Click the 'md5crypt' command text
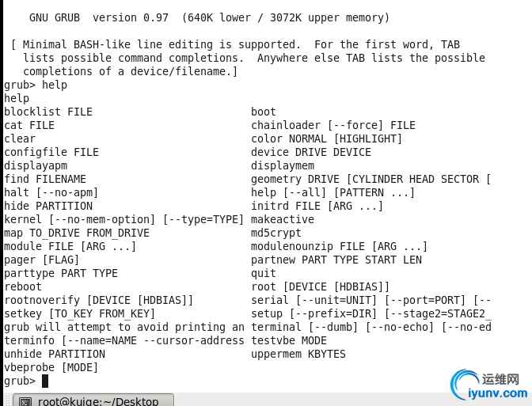 pyautogui.click(x=276, y=233)
